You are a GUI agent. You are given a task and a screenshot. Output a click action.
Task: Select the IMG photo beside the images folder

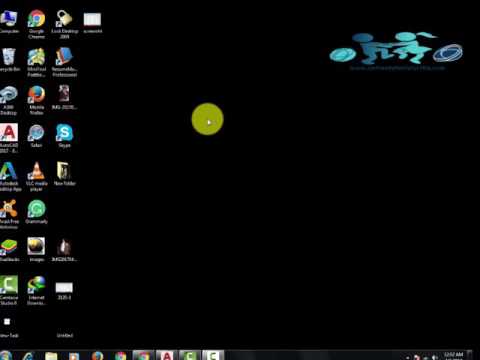[x=64, y=250]
